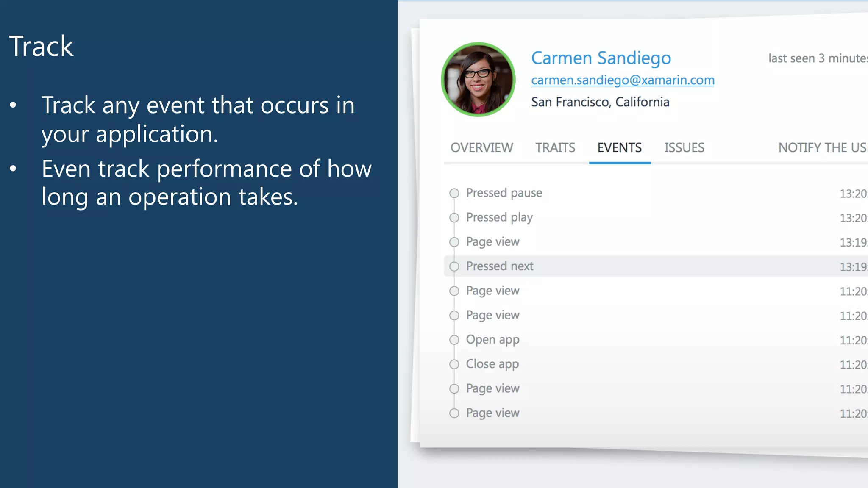The height and width of the screenshot is (488, 868).
Task: Open the ISSUES tab
Action: (x=684, y=147)
